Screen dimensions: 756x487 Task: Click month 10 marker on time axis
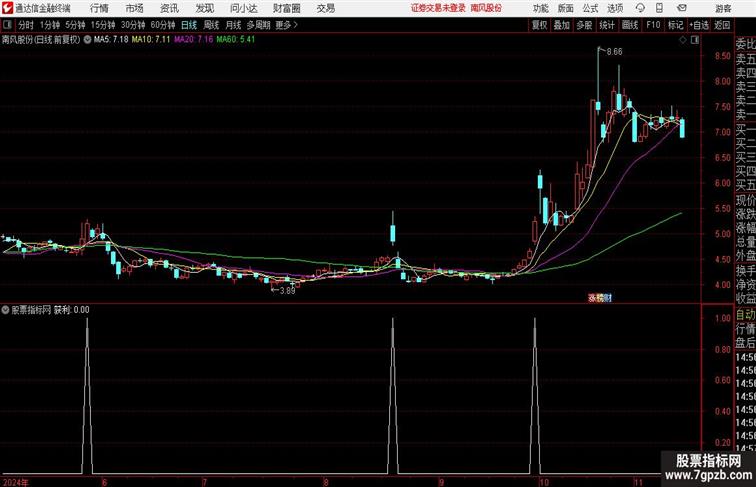coord(544,482)
